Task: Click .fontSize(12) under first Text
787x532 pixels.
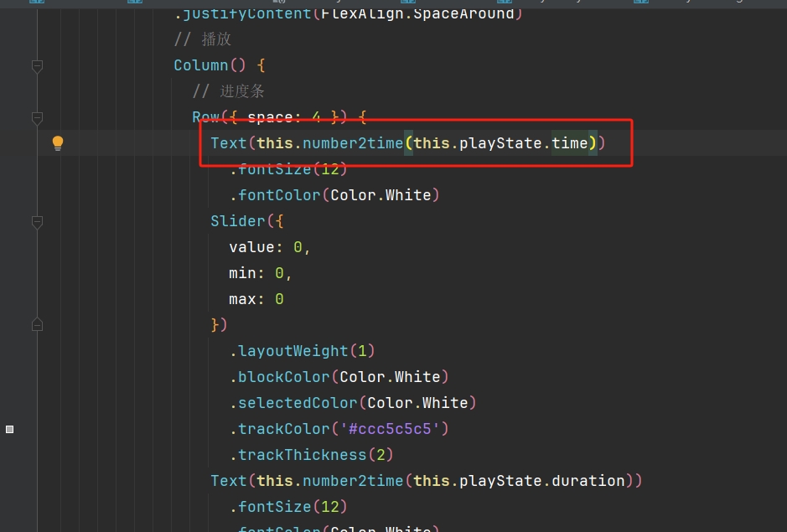Action: pyautogui.click(x=288, y=169)
